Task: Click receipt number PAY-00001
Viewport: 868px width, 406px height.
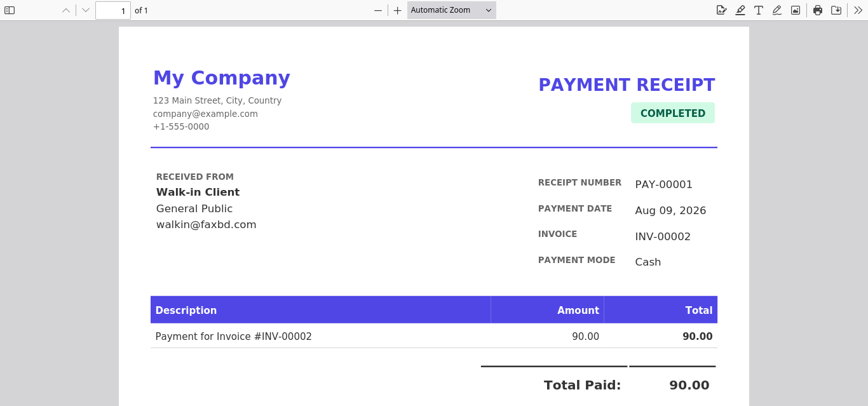Action: [x=664, y=184]
